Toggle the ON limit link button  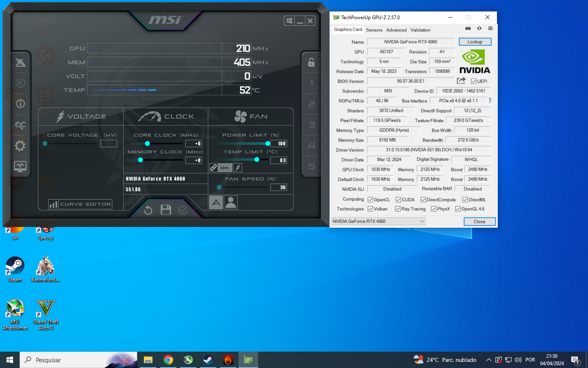225,168
